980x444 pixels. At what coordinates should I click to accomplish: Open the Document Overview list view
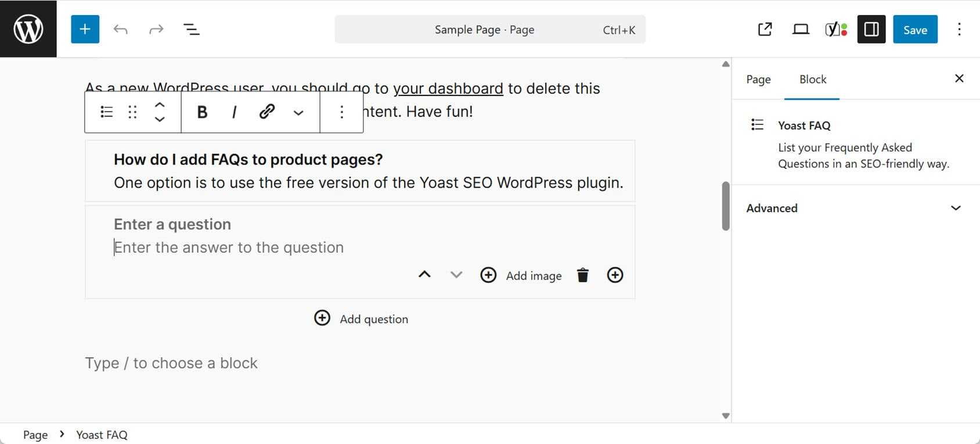(x=191, y=29)
